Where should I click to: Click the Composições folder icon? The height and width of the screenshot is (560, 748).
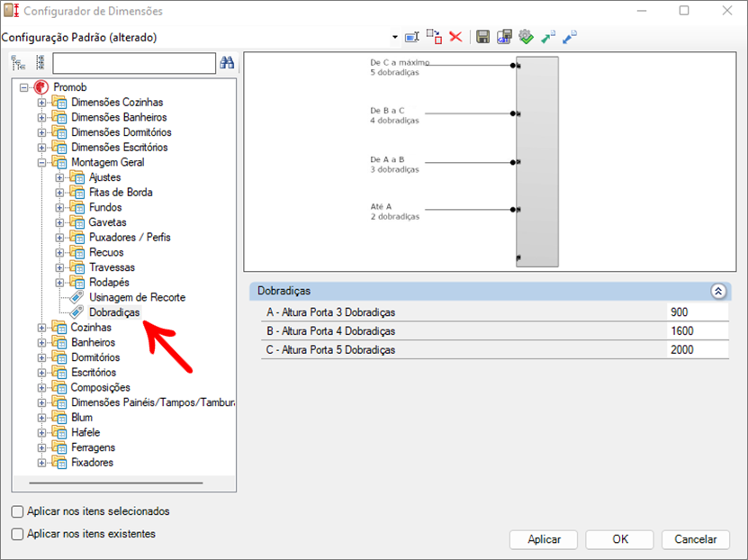pos(59,387)
